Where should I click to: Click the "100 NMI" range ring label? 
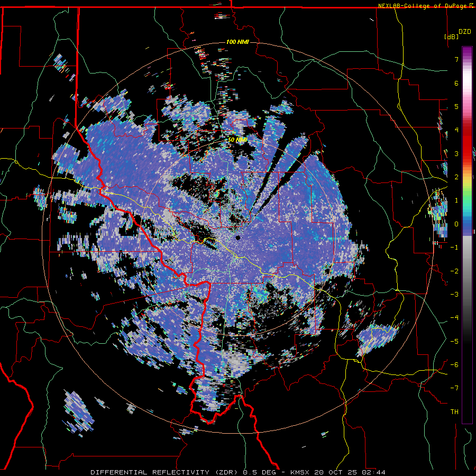[x=237, y=42]
